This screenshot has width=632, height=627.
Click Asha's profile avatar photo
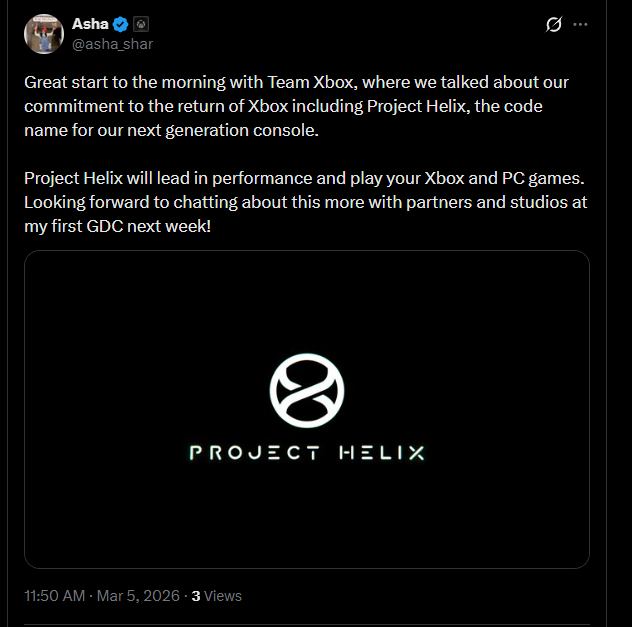(44, 33)
